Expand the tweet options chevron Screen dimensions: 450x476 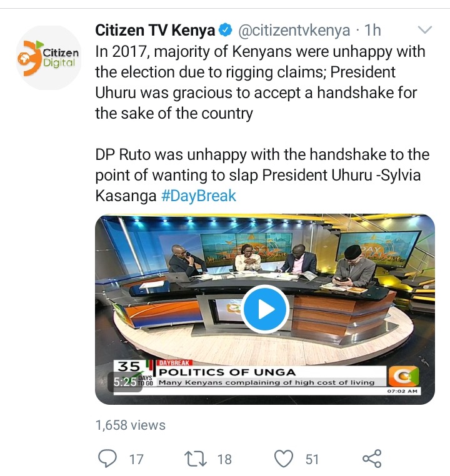pos(424,30)
